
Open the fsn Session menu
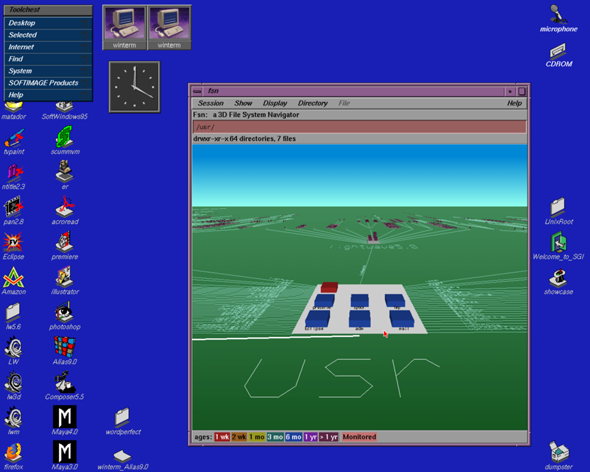(x=211, y=103)
